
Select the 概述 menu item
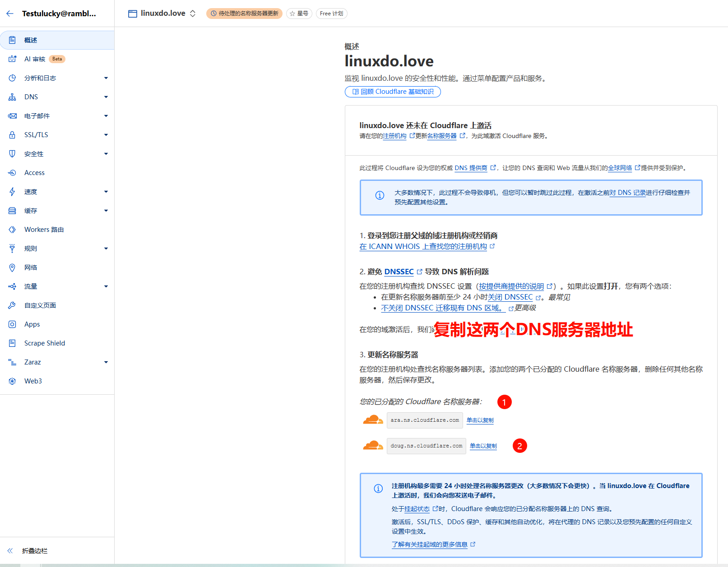tap(57, 40)
